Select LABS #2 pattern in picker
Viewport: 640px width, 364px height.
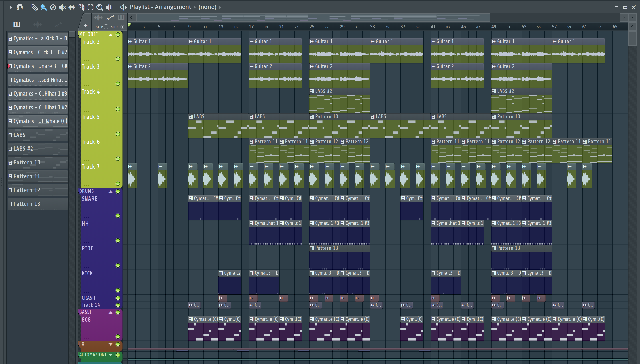click(x=38, y=149)
